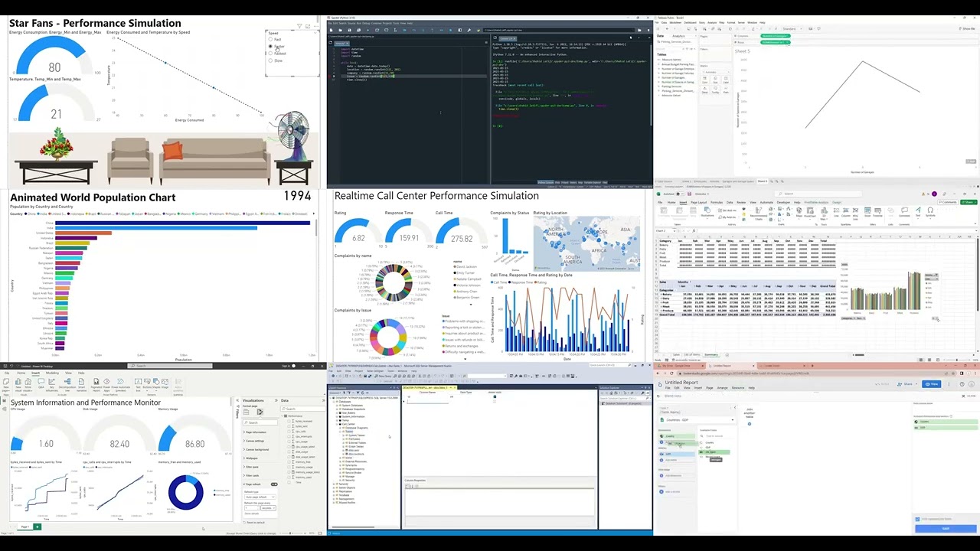This screenshot has width=980, height=551.
Task: Insert Slicer from Excel Filters group
Action: click(x=867, y=213)
